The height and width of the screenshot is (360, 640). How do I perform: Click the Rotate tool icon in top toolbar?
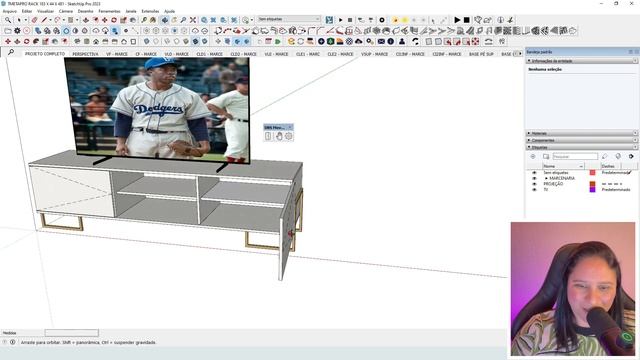tap(114, 20)
